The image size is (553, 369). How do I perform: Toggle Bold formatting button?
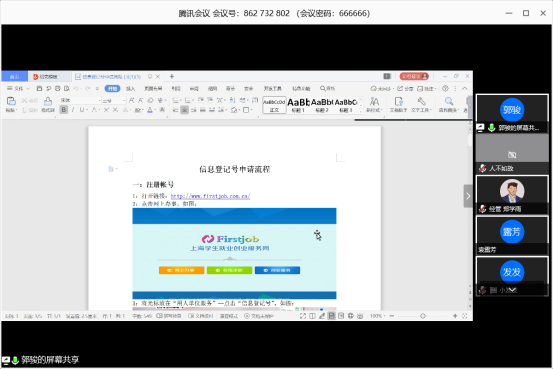point(64,110)
